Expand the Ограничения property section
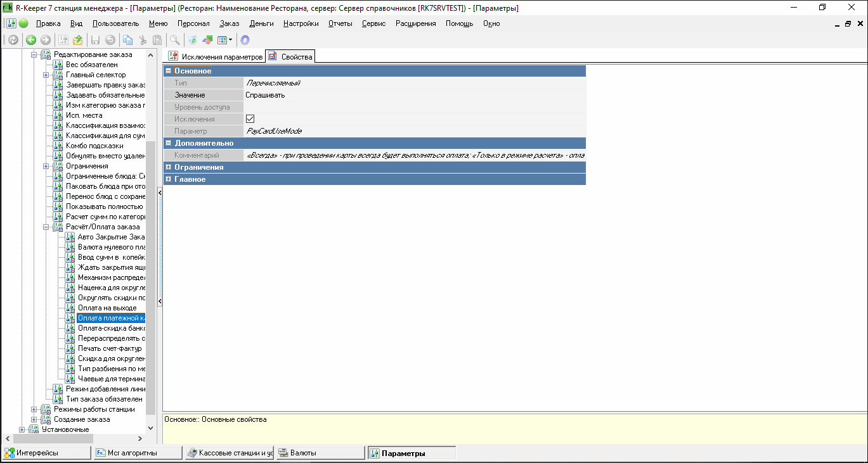The image size is (868, 463). 169,167
